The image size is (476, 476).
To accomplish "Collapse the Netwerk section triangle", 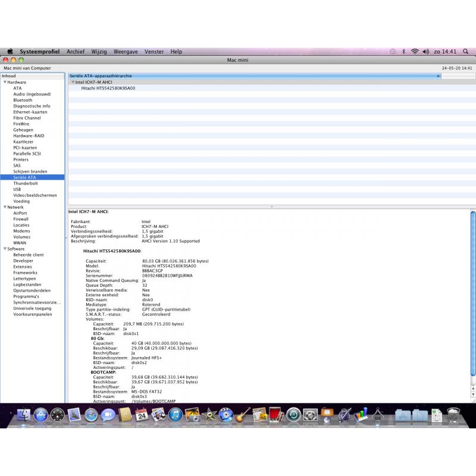I will coord(5,206).
